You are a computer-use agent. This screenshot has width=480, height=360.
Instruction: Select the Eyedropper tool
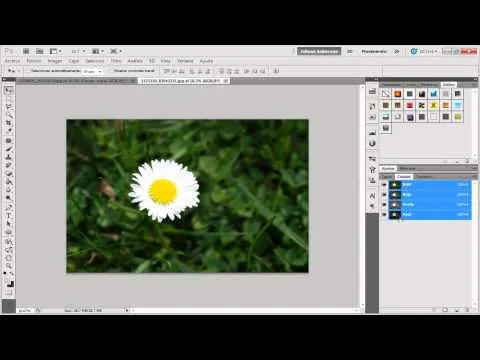(9, 131)
